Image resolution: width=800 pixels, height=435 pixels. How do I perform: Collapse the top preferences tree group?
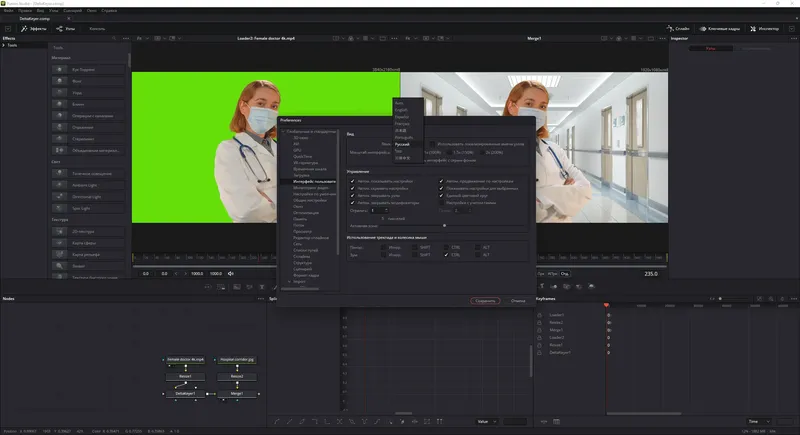(x=284, y=132)
